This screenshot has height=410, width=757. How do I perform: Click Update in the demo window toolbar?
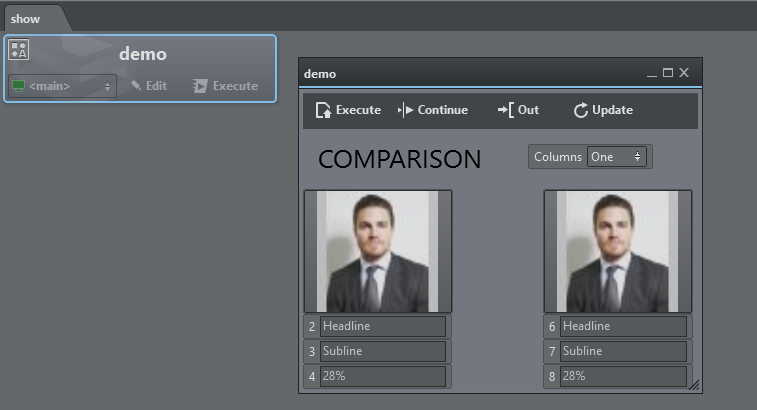pyautogui.click(x=603, y=110)
